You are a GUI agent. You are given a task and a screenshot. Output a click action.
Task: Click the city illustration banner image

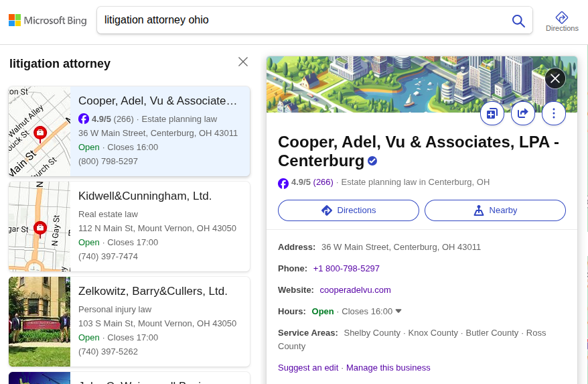421,84
